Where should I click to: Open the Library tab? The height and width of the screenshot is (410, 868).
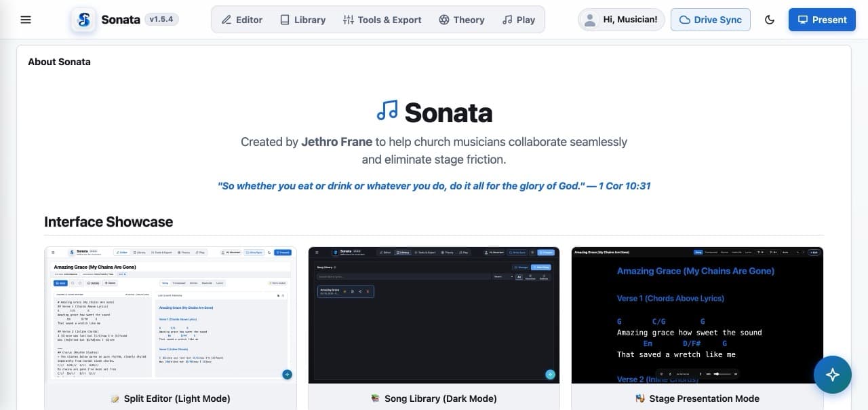click(x=303, y=20)
